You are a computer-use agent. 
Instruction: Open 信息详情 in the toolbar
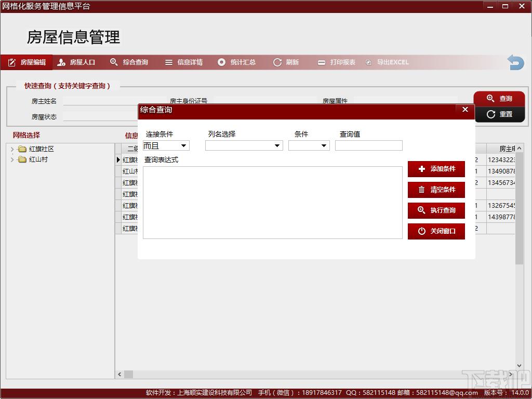click(x=183, y=62)
